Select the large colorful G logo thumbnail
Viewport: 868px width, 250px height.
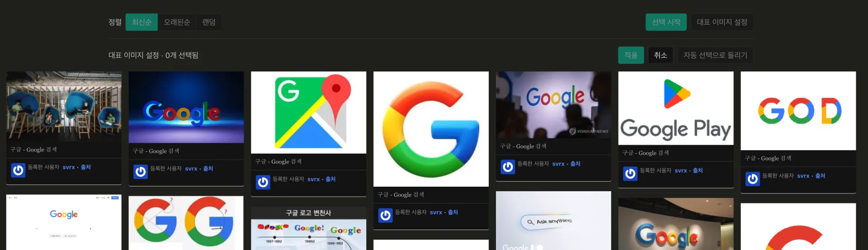click(x=431, y=129)
